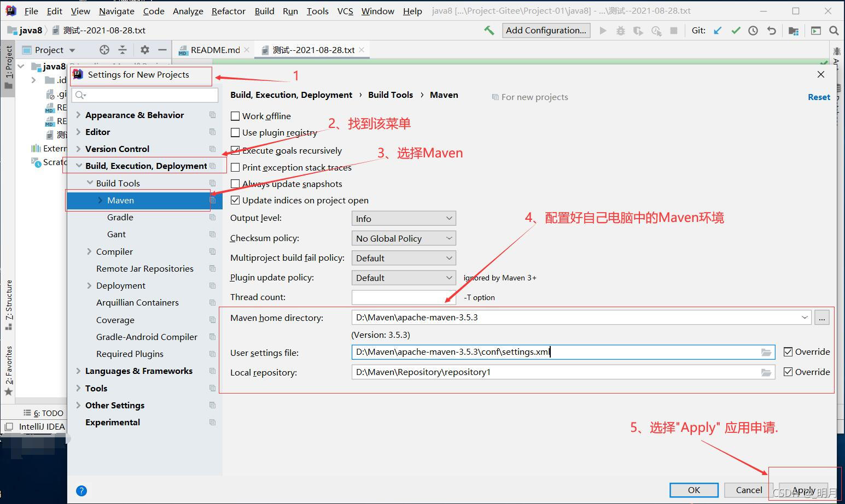The height and width of the screenshot is (504, 845).
Task: Expand the Compiler settings node
Action: click(89, 251)
